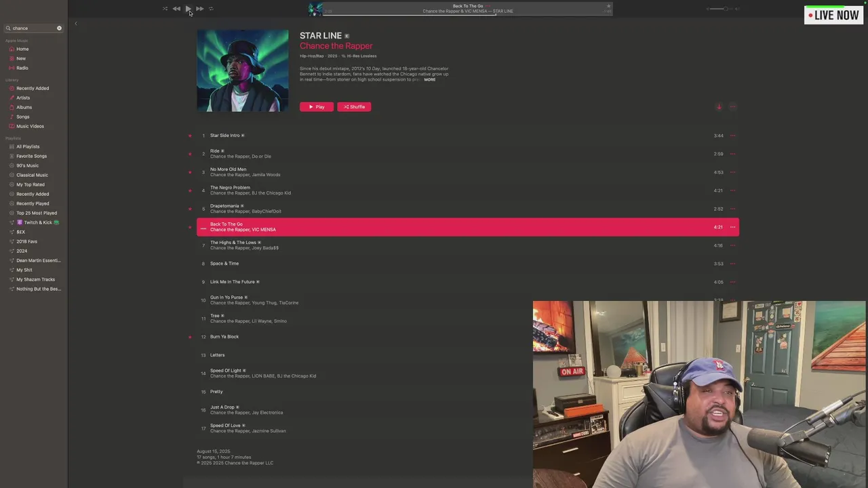Screen dimensions: 868x488
Task: Toggle repeat mode icon
Action: [211, 9]
